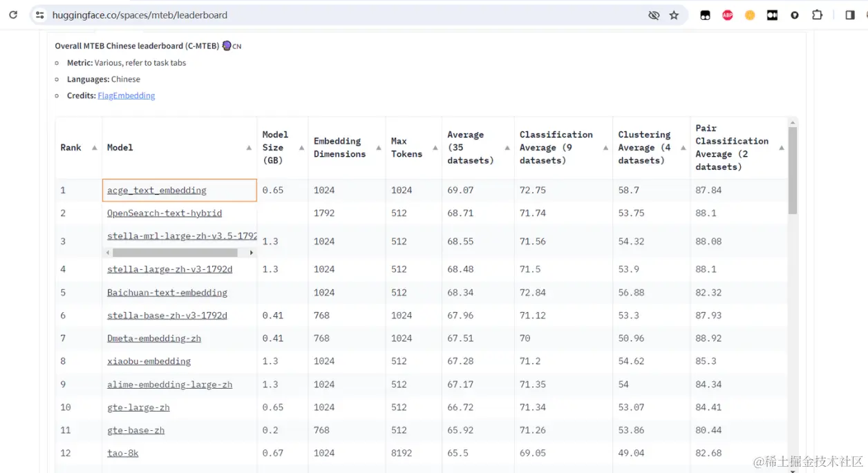Open the puzzle-piece Extensions menu

click(817, 15)
